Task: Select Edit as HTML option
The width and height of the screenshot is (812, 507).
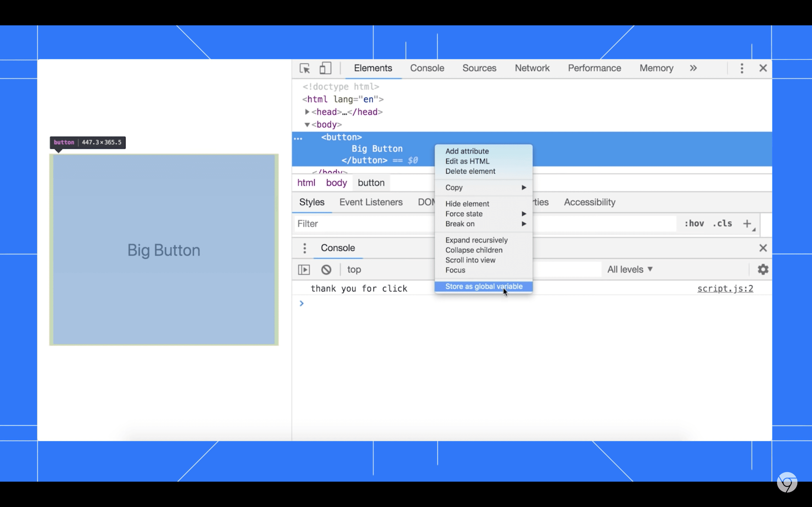Action: point(467,161)
